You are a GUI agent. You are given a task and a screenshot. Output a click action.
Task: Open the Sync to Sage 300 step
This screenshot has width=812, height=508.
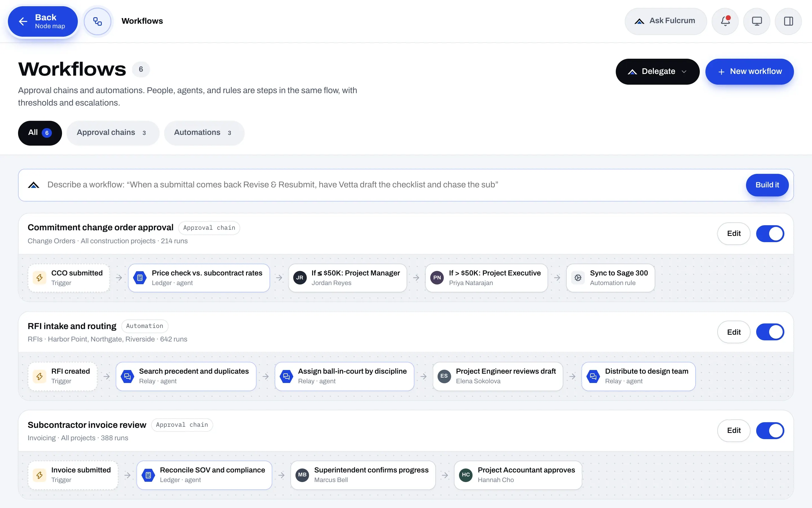coord(611,278)
